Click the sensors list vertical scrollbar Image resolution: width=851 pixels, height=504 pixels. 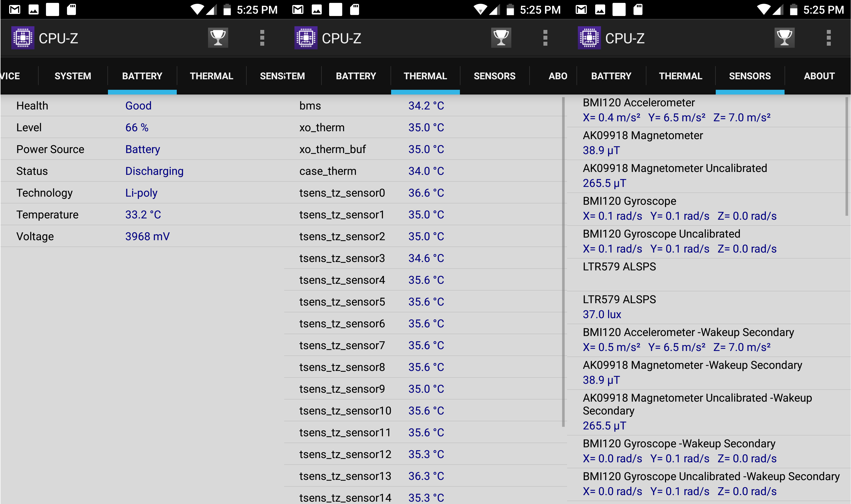pyautogui.click(x=847, y=156)
